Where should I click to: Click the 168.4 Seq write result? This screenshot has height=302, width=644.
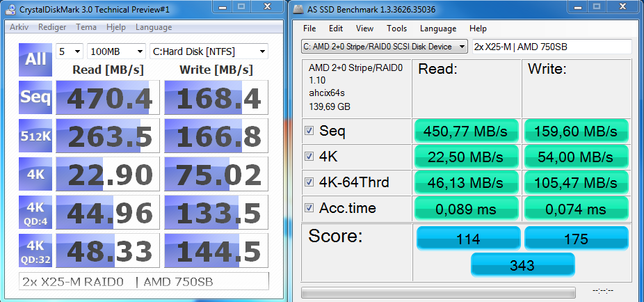[216, 97]
